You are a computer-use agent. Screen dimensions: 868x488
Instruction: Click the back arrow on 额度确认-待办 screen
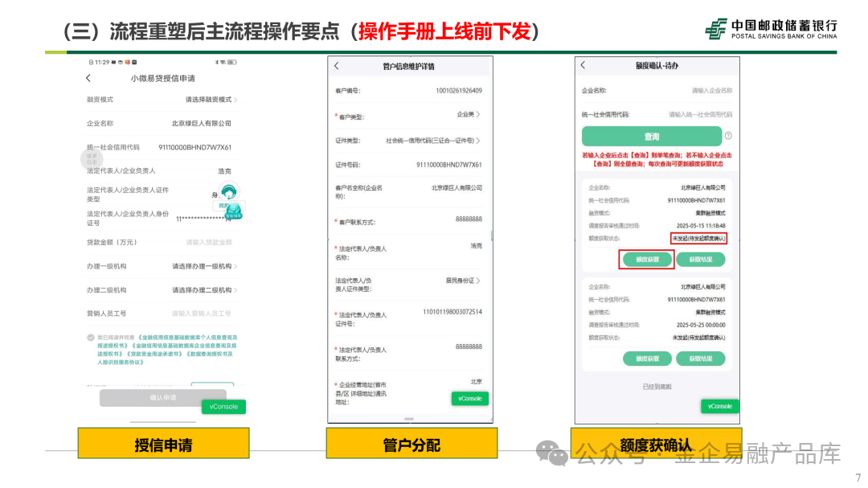point(583,66)
